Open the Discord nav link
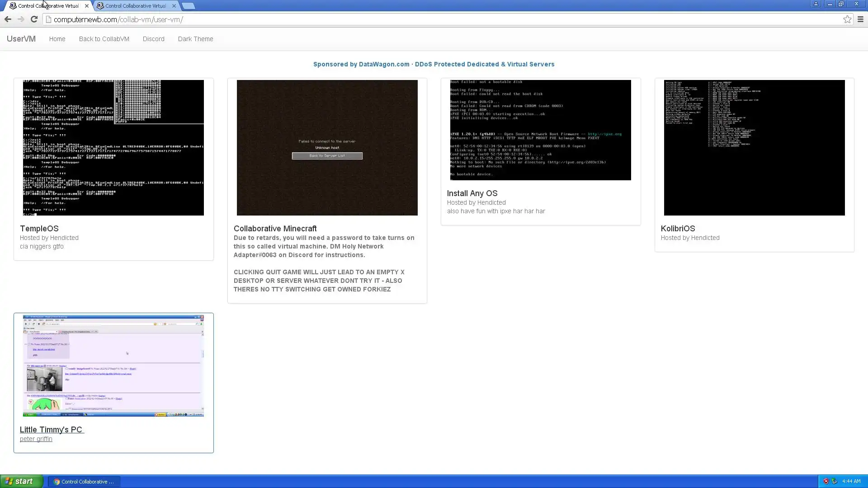 pyautogui.click(x=153, y=39)
